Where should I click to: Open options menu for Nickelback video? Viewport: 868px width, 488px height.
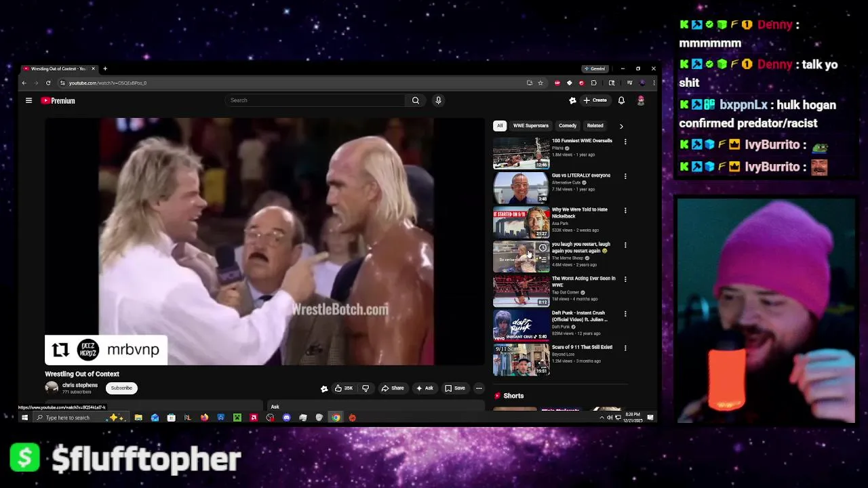625,211
